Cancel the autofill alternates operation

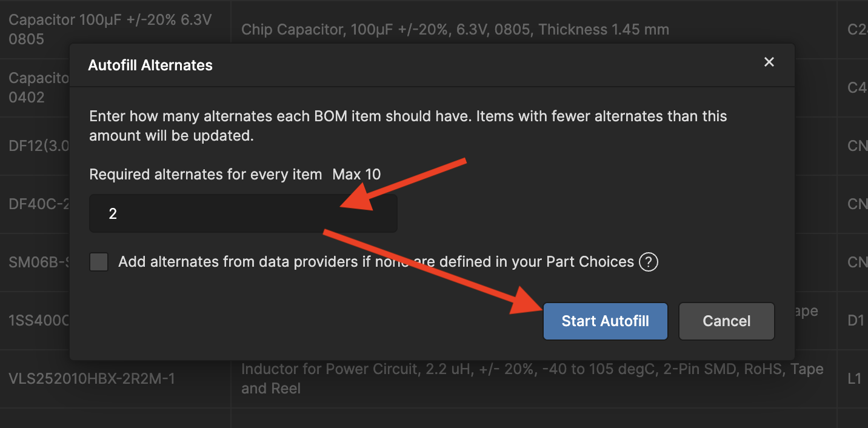pyautogui.click(x=726, y=321)
